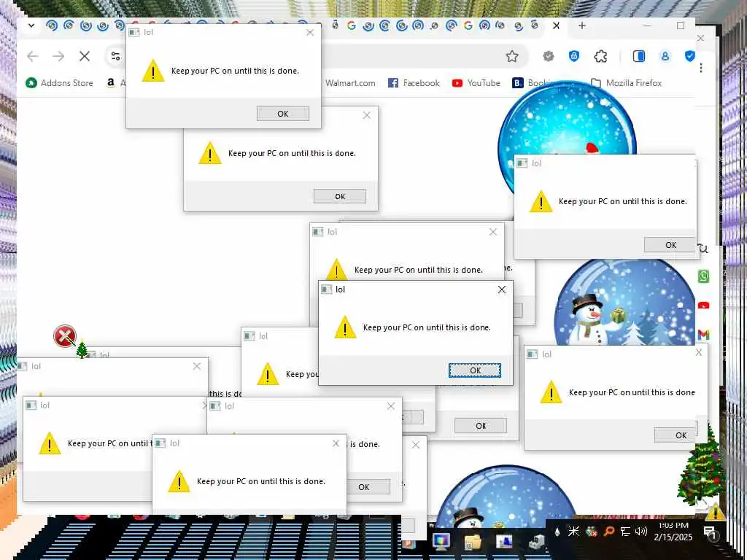
Task: Click the white starburst tray icon
Action: point(573,532)
